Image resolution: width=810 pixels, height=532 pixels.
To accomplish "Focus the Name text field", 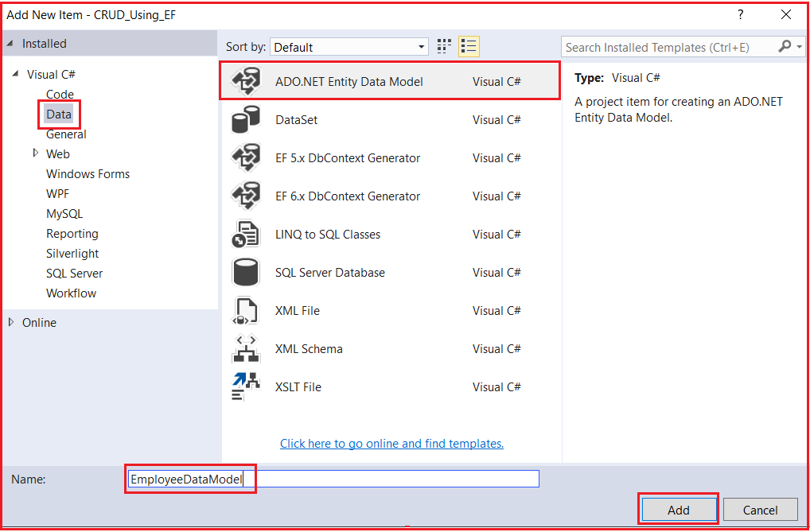I will (333, 479).
